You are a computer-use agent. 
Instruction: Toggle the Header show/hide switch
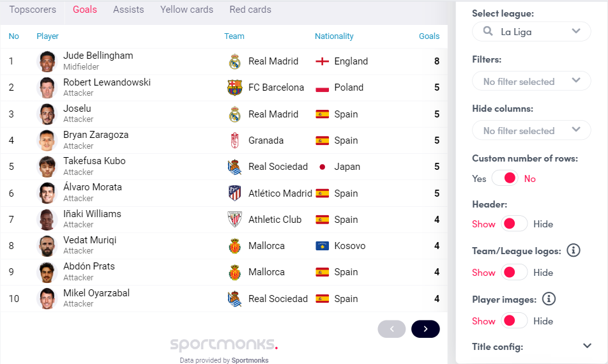515,224
